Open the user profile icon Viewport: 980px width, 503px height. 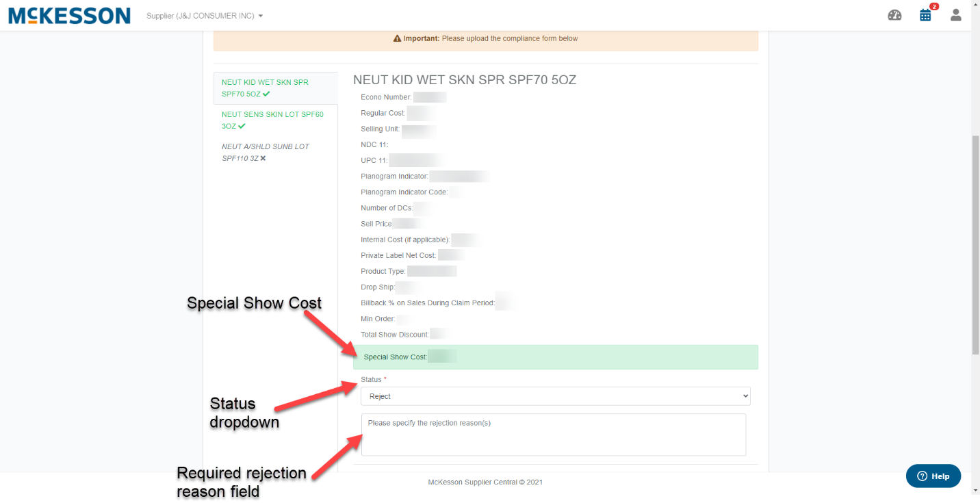(x=955, y=14)
